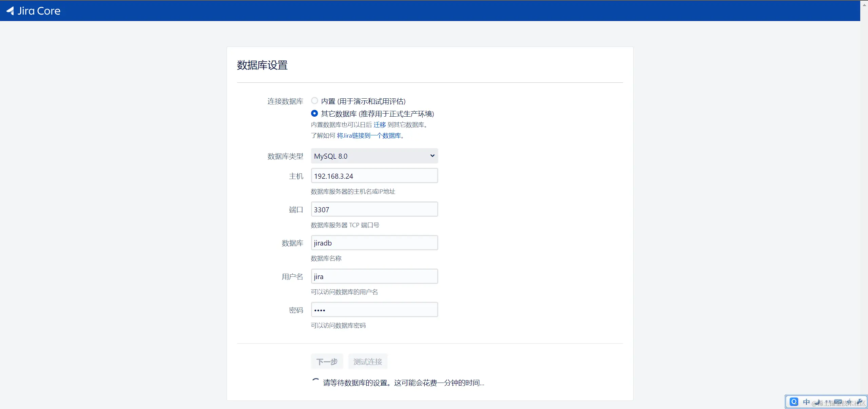Click the loading spinner beside the wait message
The width and height of the screenshot is (868, 409).
tap(315, 382)
